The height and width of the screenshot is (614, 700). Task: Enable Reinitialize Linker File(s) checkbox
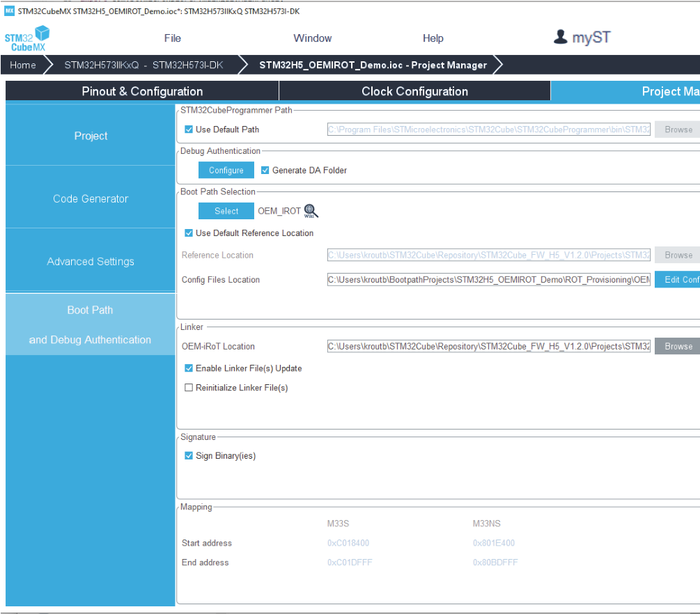189,388
